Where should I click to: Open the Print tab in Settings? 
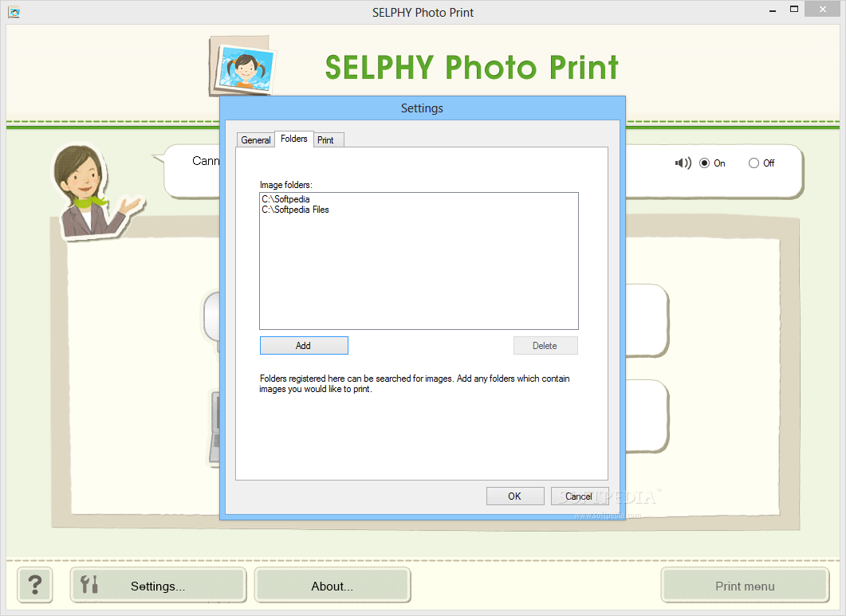[325, 140]
